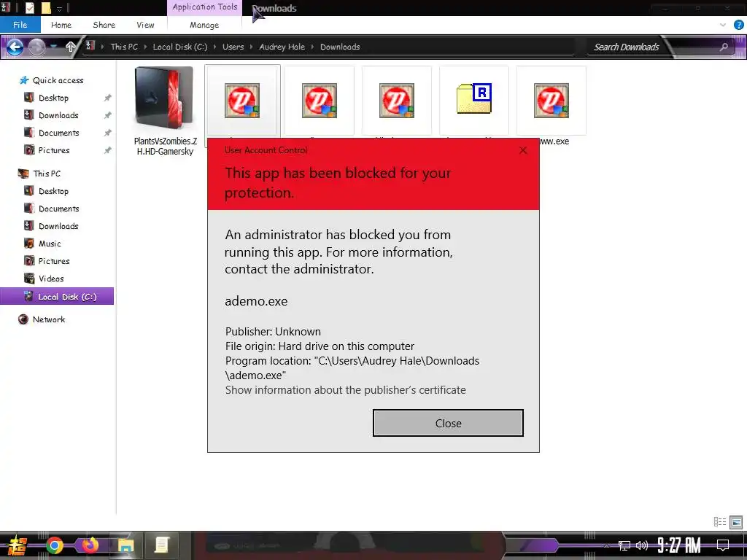
Task: Open Documents under This PC
Action: tap(58, 209)
